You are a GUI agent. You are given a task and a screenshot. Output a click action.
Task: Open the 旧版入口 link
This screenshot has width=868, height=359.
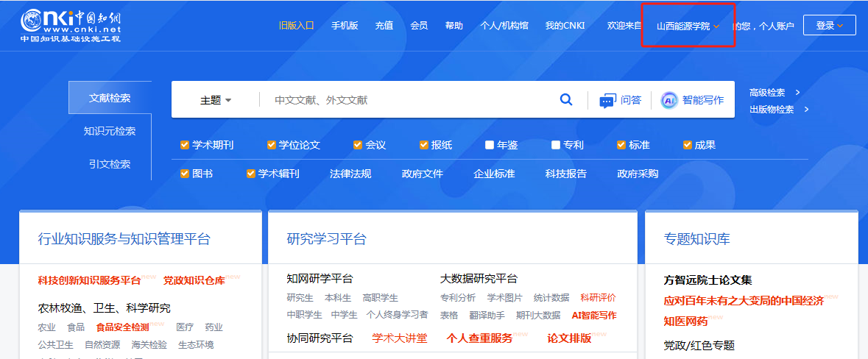point(296,26)
